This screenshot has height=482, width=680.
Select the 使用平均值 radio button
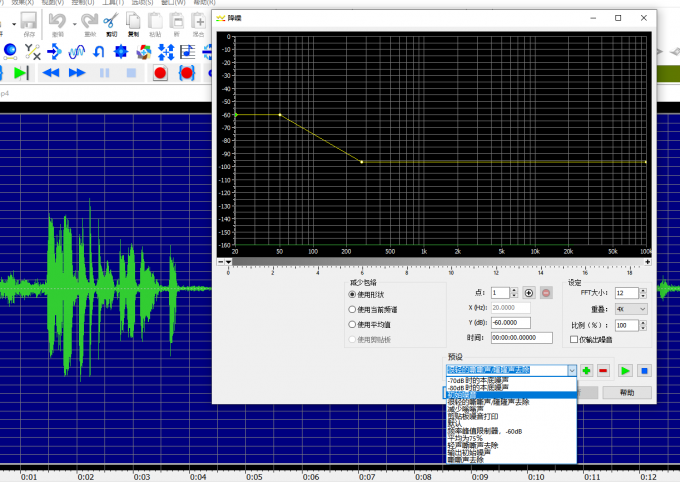[x=352, y=325]
